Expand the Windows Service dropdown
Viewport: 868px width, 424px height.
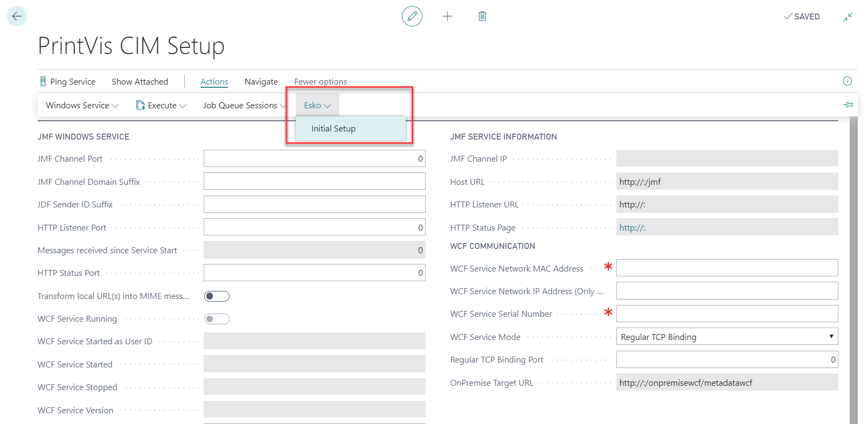click(x=82, y=106)
